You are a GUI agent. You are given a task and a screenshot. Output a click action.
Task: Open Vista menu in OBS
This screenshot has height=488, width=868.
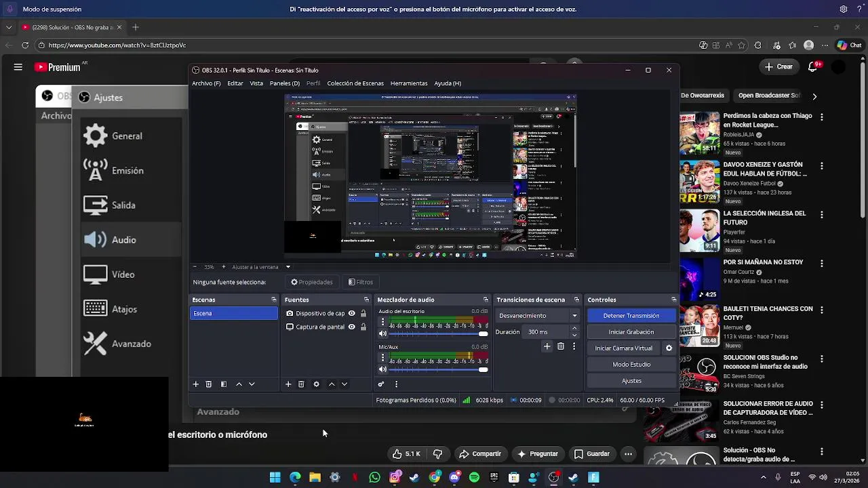click(256, 83)
